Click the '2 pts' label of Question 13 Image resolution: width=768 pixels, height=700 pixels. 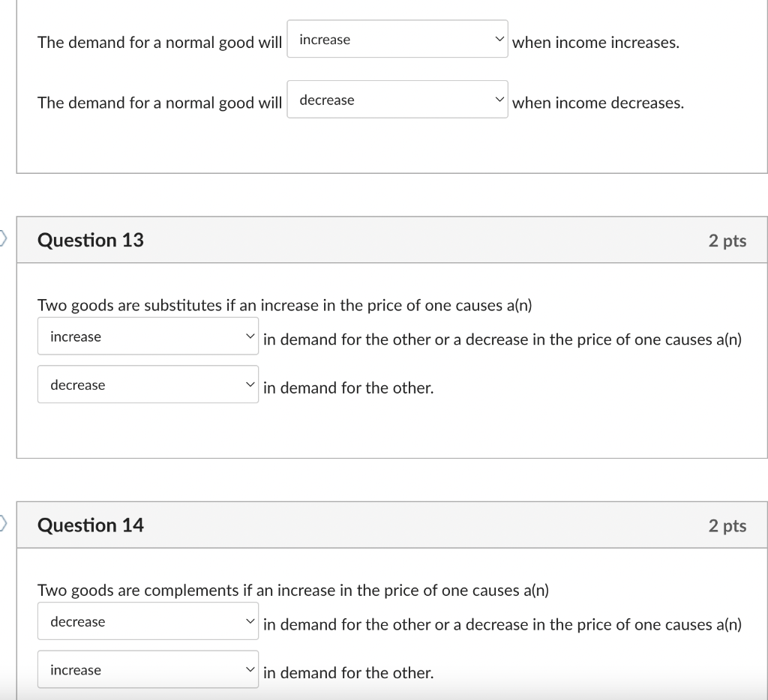[x=727, y=241]
